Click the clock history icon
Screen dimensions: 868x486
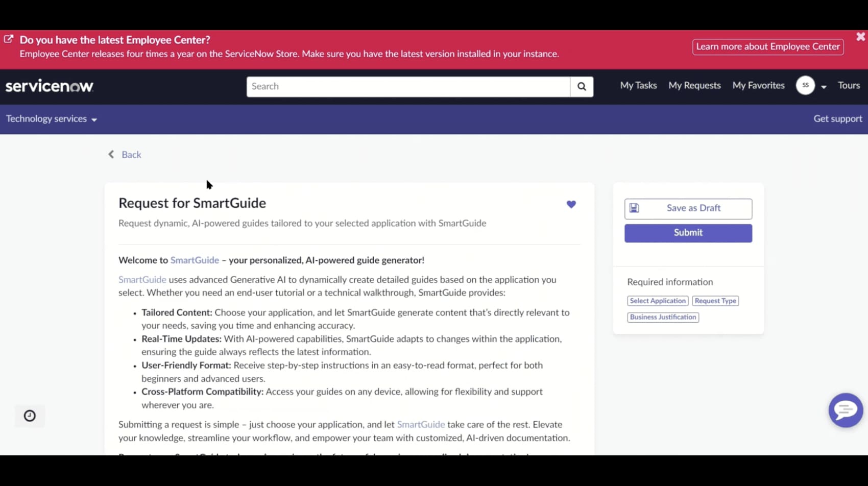click(30, 416)
